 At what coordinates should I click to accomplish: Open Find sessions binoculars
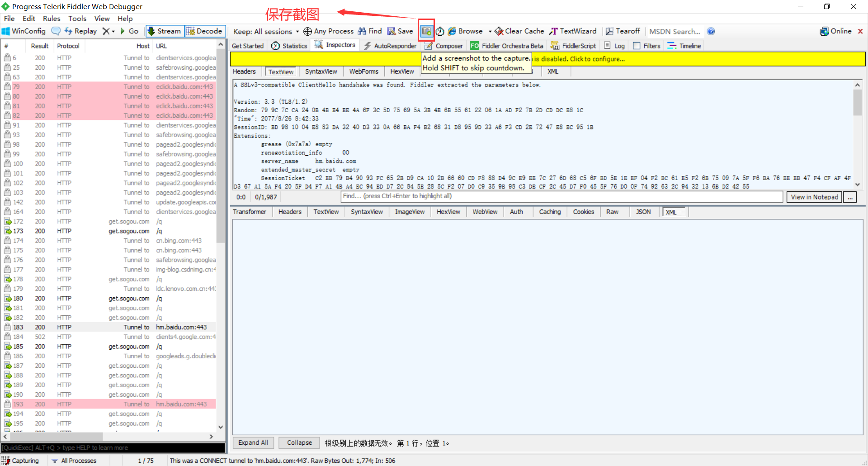click(x=370, y=31)
